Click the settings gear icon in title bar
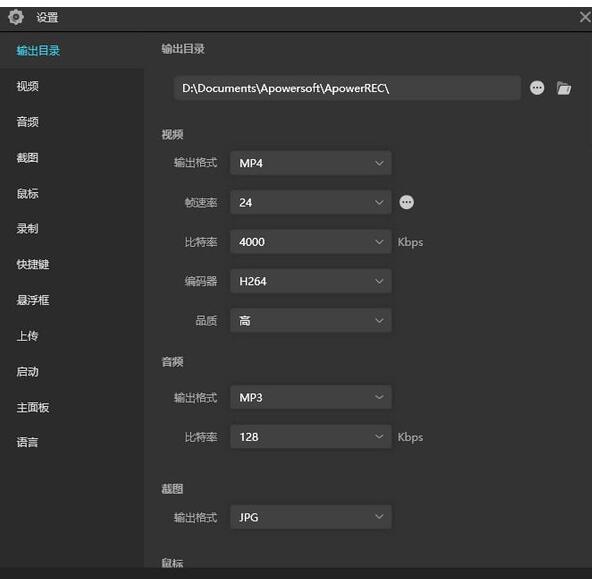The width and height of the screenshot is (592, 579). point(16,17)
